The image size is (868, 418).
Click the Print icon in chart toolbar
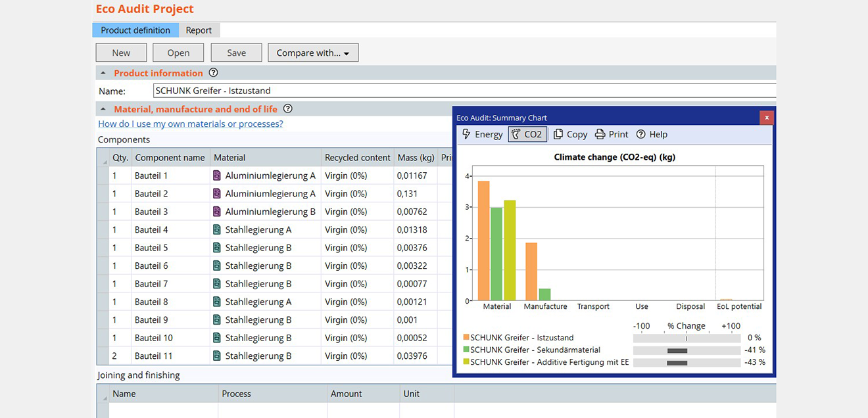pyautogui.click(x=600, y=134)
